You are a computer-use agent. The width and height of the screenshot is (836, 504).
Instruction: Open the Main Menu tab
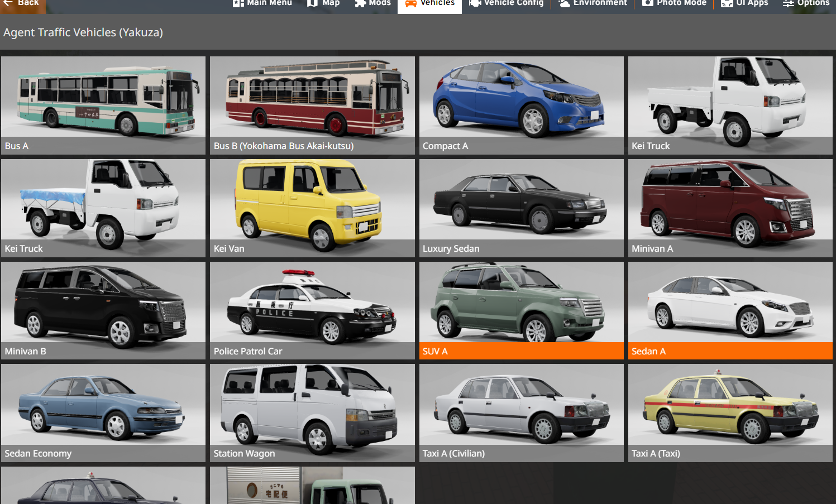[262, 4]
